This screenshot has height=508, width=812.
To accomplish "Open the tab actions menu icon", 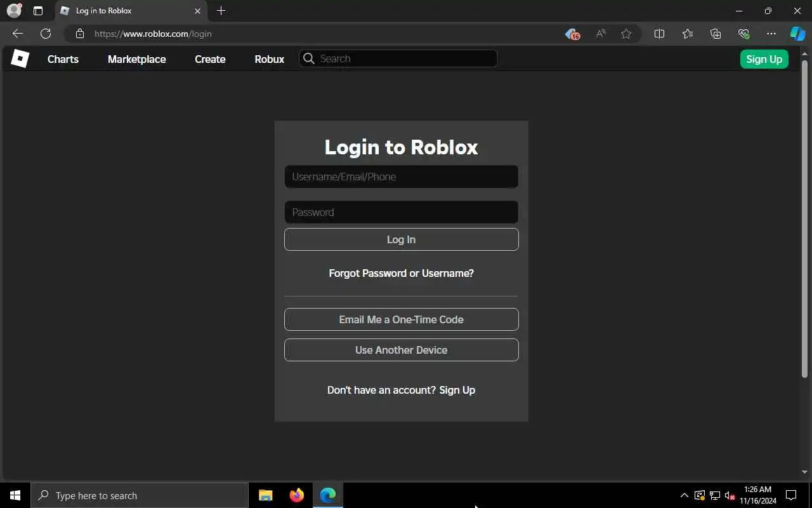I will (x=38, y=11).
